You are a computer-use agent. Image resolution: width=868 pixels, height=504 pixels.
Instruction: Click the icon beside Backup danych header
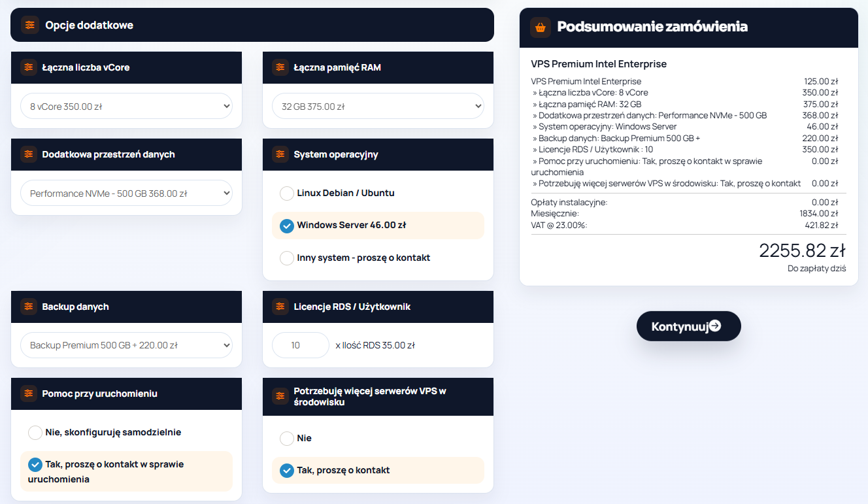(29, 307)
